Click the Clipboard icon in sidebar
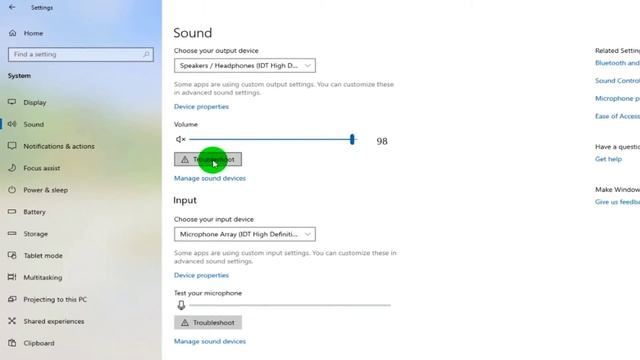Screen dimensions: 640x360 pos(12,343)
